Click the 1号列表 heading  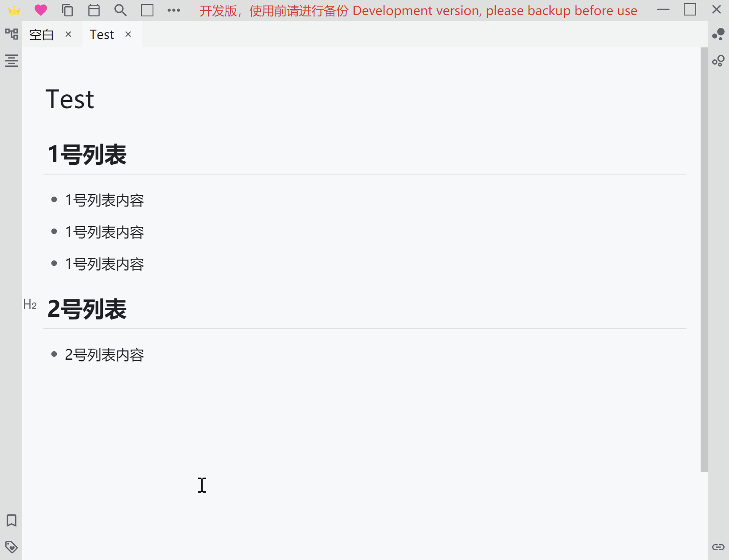click(87, 155)
